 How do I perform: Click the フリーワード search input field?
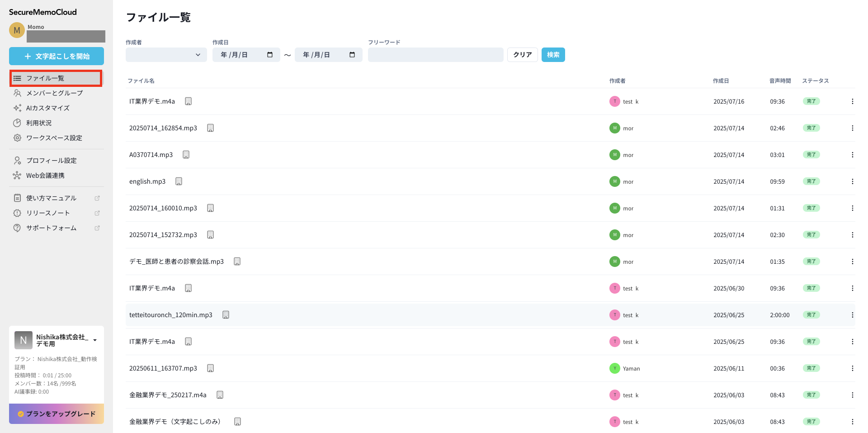tap(435, 55)
